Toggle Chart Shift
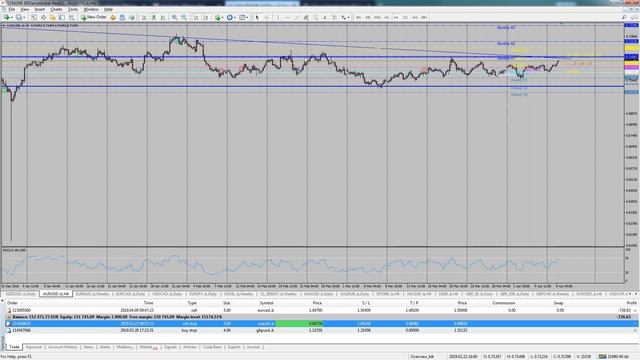This screenshot has width=640, height=360. (x=205, y=18)
